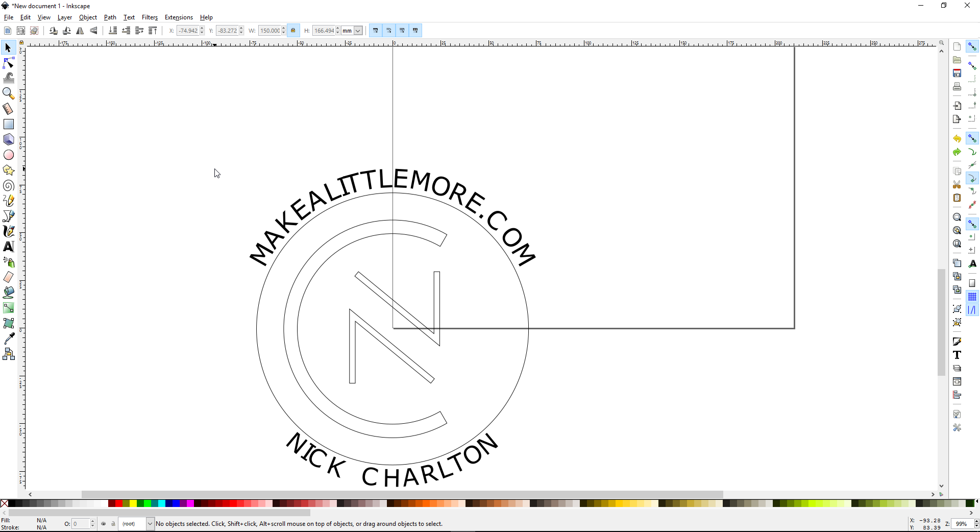The width and height of the screenshot is (980, 532).
Task: Pick the pure red palette swatch
Action: 119,503
